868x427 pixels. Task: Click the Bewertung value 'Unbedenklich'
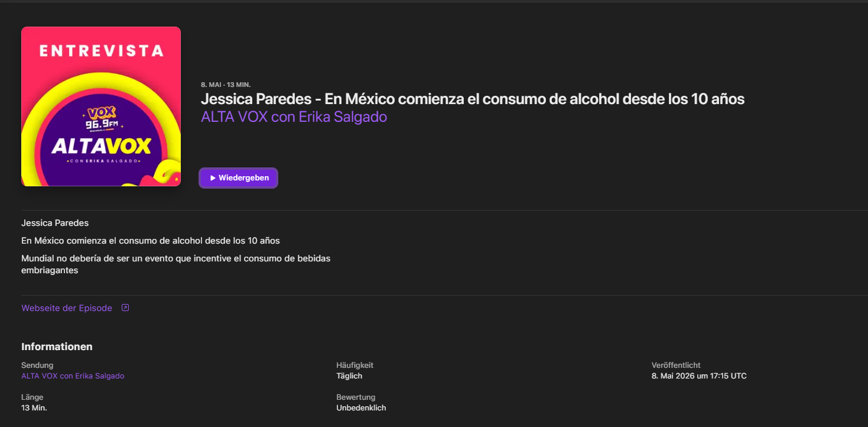pos(361,408)
